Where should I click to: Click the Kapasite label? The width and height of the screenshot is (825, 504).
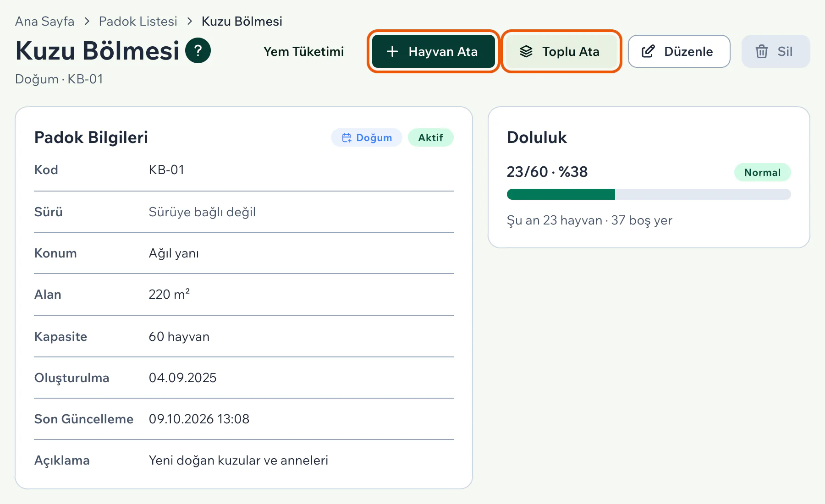pos(60,336)
